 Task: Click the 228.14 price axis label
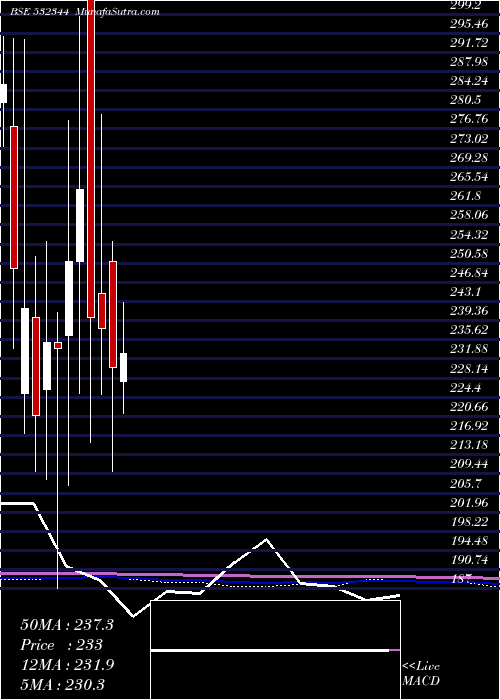pyautogui.click(x=469, y=368)
